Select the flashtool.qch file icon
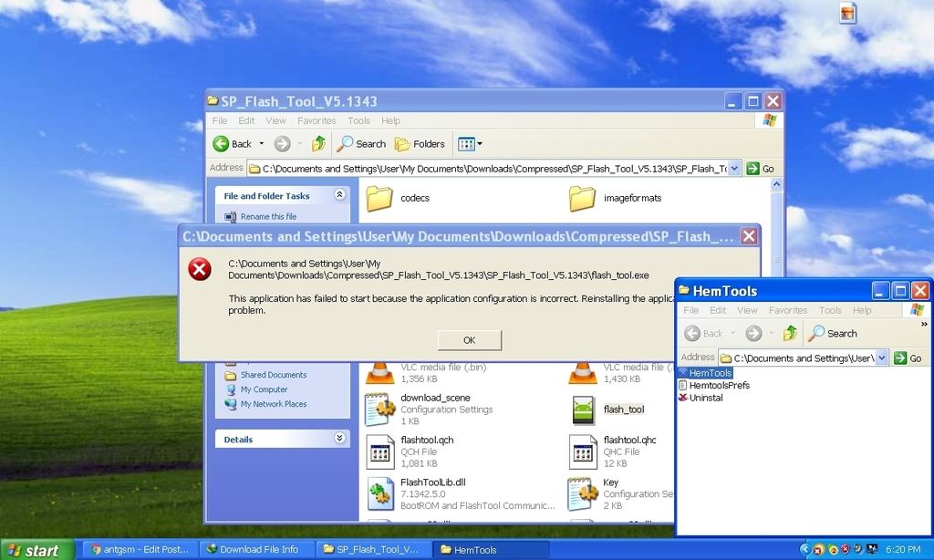Screen dimensions: 934x560 click(379, 451)
